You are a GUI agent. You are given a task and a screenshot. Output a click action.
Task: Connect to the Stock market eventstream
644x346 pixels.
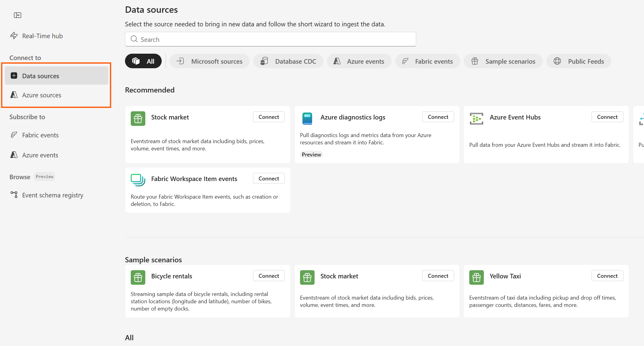point(268,117)
